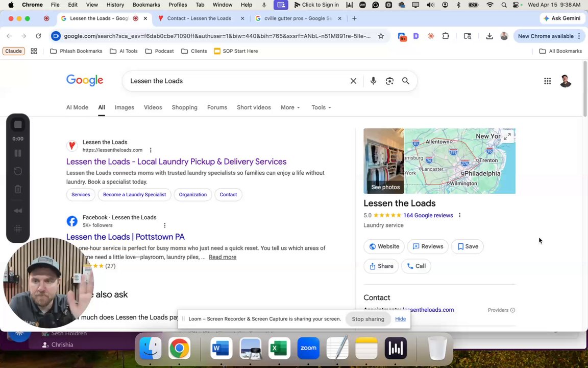Open more options for lessentheloads.com result
The image size is (588, 368).
pyautogui.click(x=151, y=150)
